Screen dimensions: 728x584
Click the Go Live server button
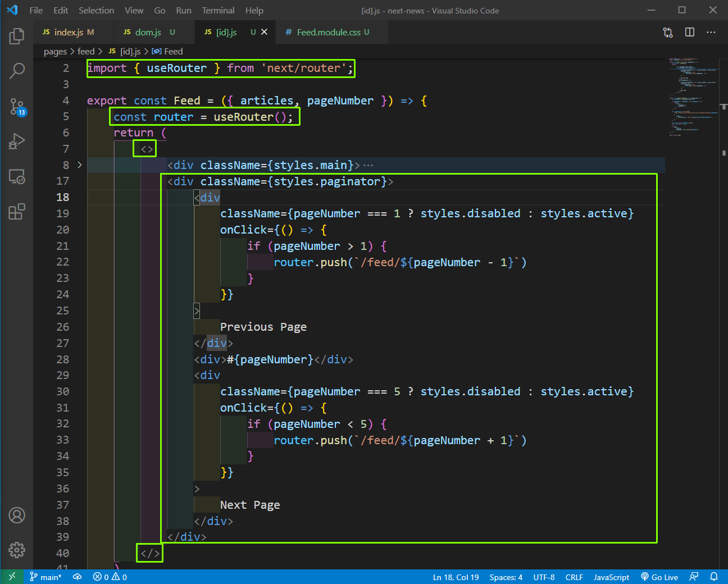[659, 577]
